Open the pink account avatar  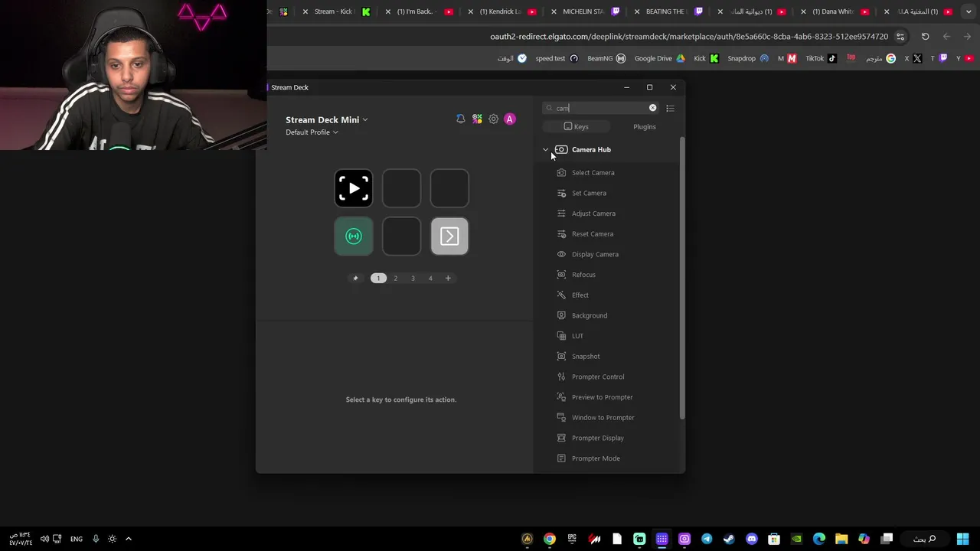tap(510, 119)
